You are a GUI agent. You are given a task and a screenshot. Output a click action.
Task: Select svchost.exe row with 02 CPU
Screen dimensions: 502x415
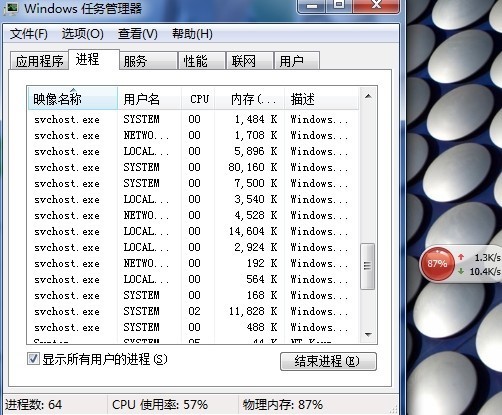pos(193,311)
